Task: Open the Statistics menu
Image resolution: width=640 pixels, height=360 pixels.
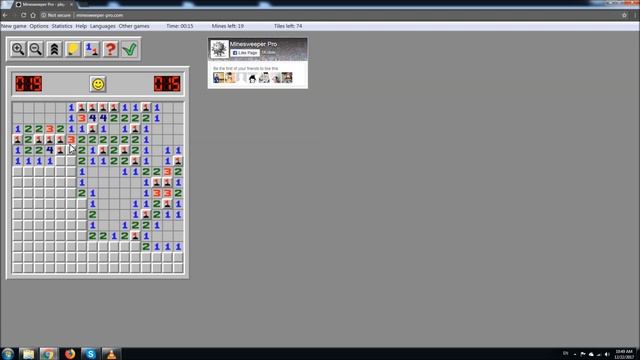Action: tap(62, 26)
